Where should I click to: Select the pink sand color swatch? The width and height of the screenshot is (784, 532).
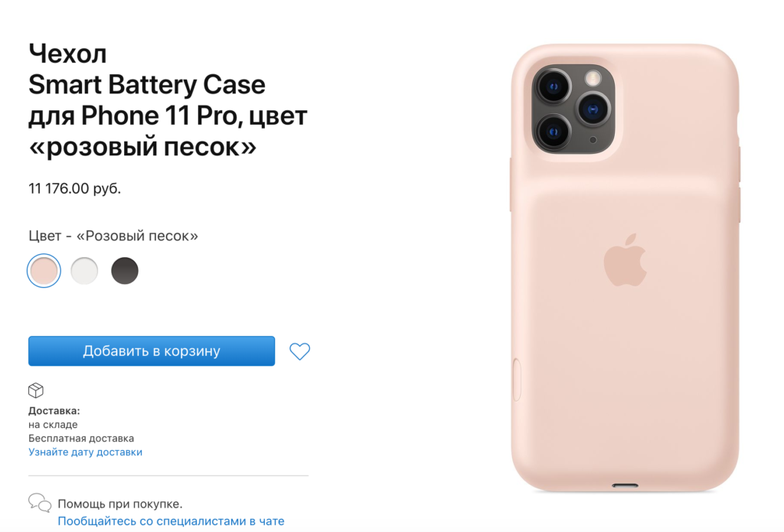(x=44, y=271)
